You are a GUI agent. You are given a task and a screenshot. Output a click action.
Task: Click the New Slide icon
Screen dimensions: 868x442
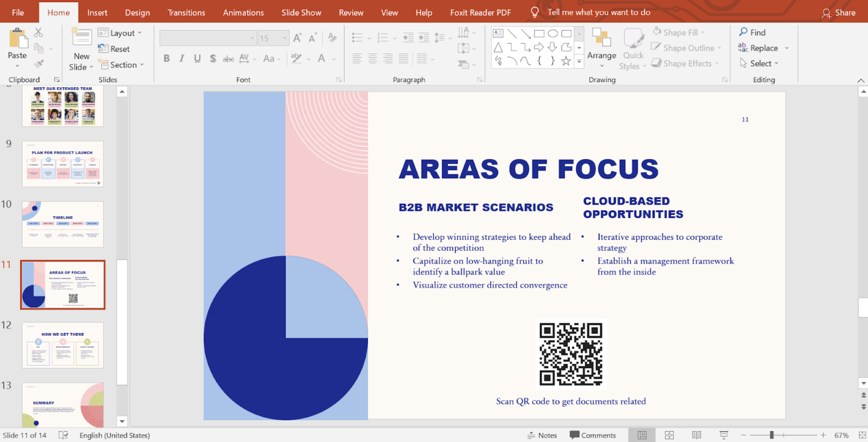coord(82,38)
